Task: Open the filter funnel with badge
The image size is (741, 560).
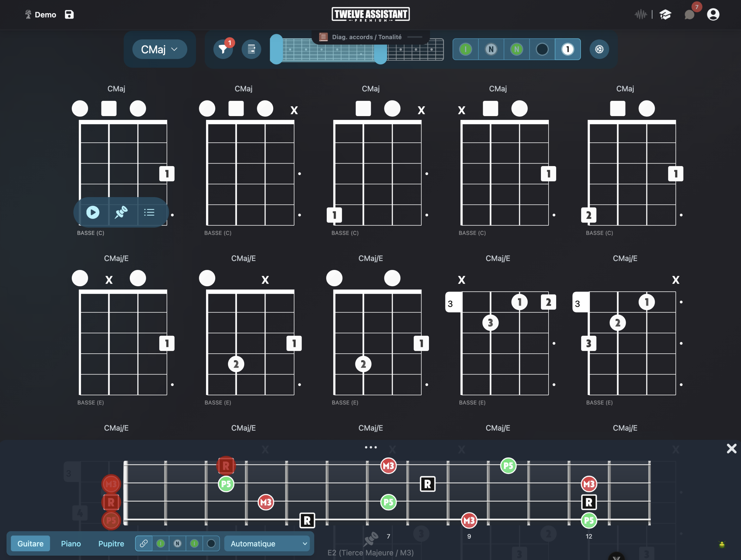Action: pyautogui.click(x=223, y=49)
